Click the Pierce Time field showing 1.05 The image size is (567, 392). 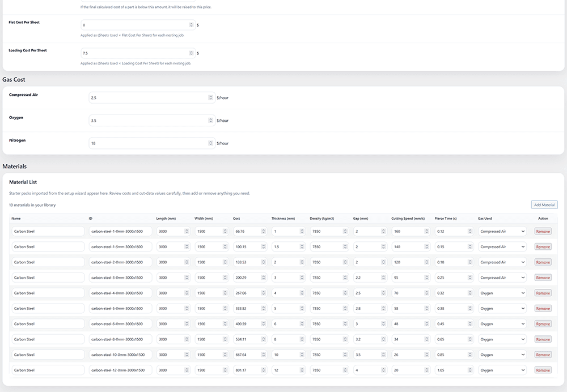451,370
